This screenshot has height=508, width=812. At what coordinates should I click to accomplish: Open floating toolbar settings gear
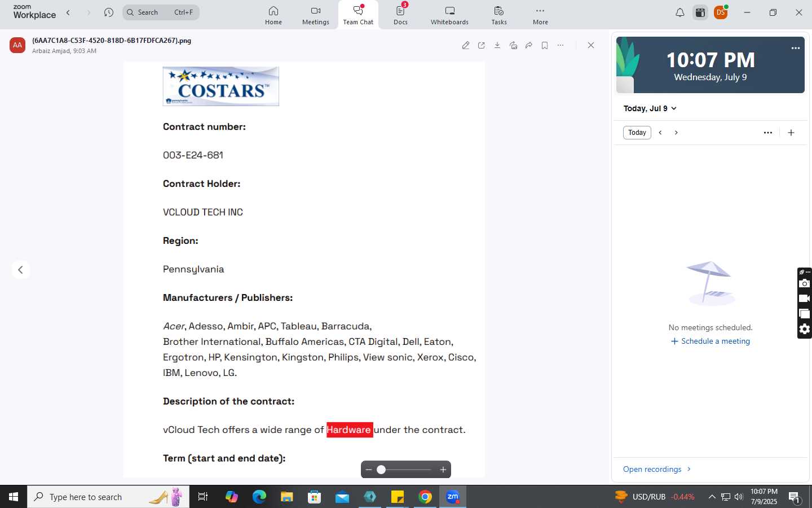click(805, 329)
